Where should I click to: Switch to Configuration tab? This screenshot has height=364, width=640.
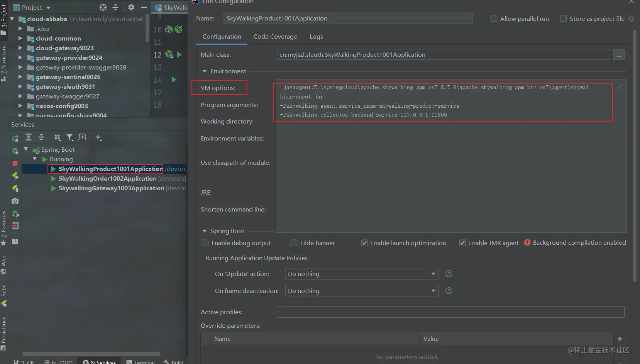pos(222,36)
